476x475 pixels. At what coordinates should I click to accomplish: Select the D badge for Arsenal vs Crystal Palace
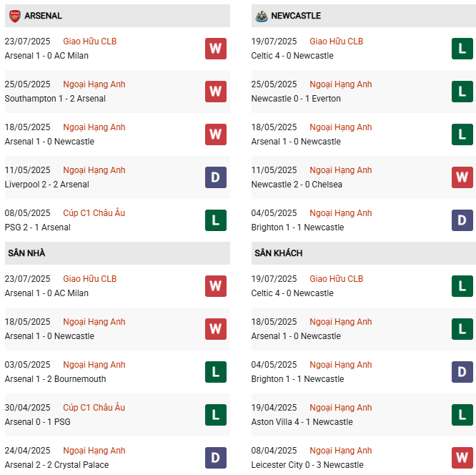point(215,458)
